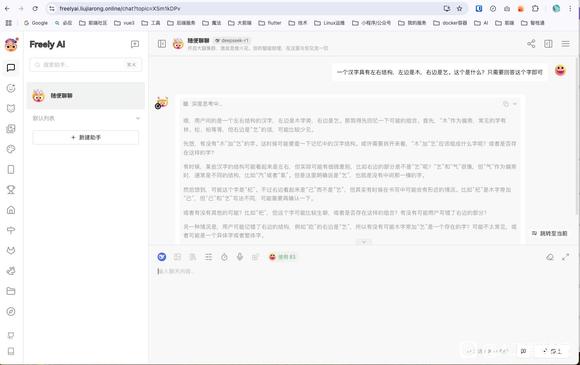Viewport: 580px width, 365px height.
Task: Click the smiley face sidebar icon
Action: pos(11,88)
